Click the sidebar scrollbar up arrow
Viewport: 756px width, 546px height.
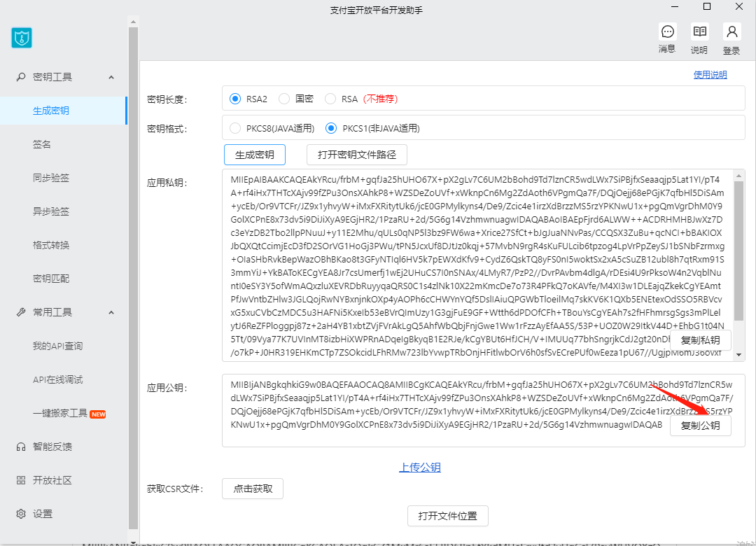pyautogui.click(x=133, y=22)
